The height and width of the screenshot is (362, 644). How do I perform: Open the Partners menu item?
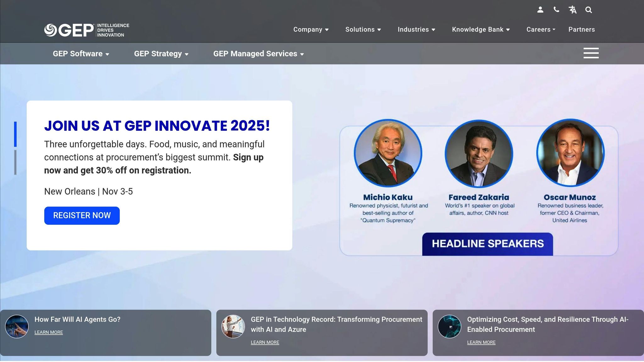(581, 30)
